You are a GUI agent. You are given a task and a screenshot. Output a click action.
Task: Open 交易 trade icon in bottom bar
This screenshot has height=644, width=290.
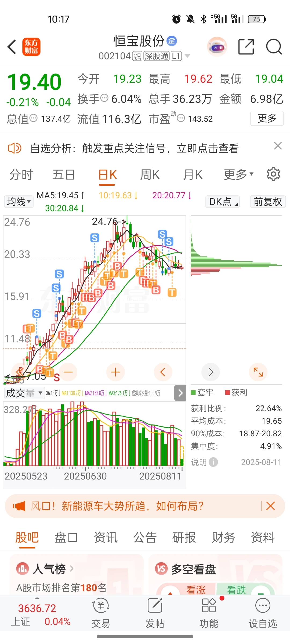tap(101, 613)
